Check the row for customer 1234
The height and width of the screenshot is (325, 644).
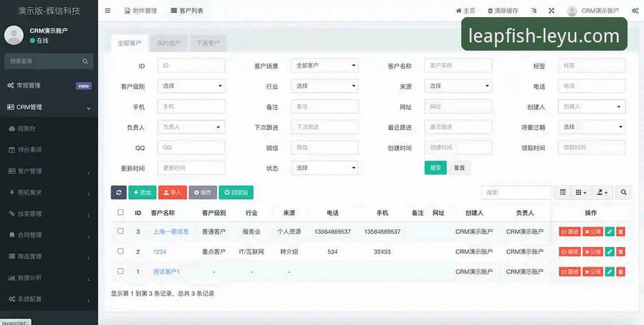[120, 251]
